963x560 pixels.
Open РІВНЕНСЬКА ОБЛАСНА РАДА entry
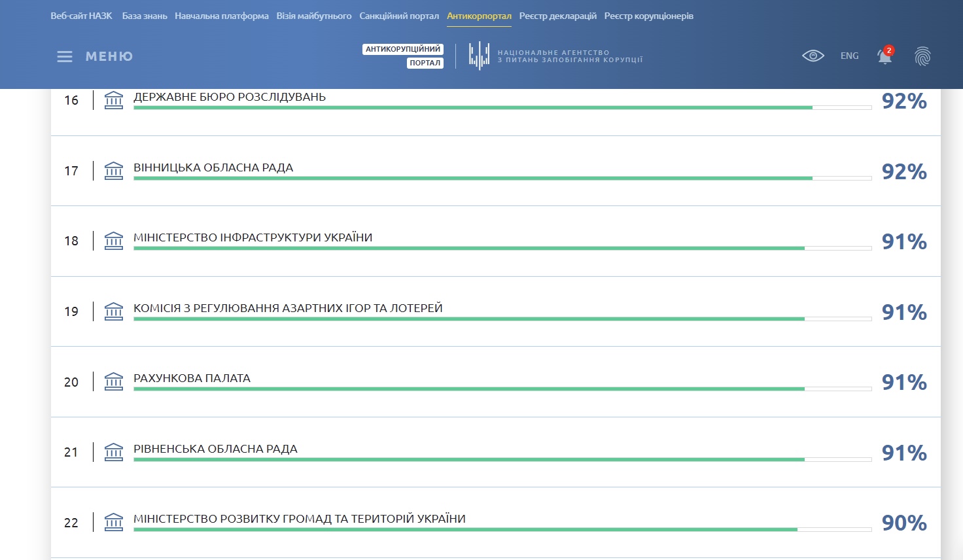[216, 449]
